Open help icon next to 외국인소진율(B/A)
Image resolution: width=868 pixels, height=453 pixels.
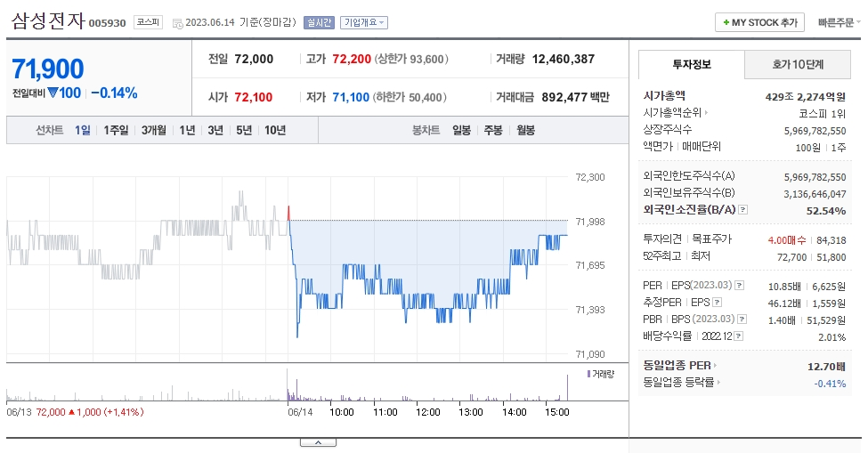click(743, 210)
